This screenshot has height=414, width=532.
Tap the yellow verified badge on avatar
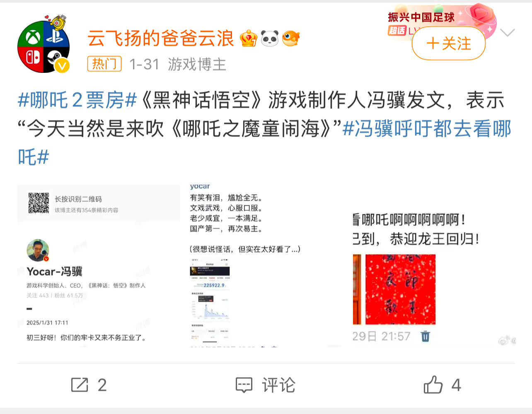(x=63, y=66)
